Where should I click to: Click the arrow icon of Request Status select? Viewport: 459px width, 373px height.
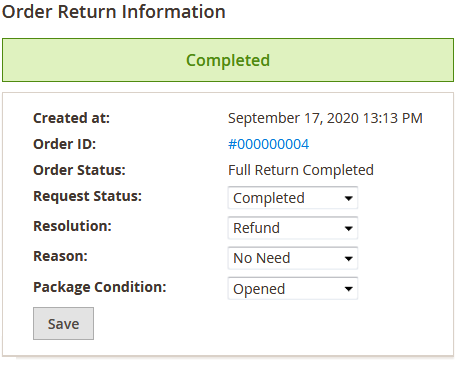[x=348, y=198]
